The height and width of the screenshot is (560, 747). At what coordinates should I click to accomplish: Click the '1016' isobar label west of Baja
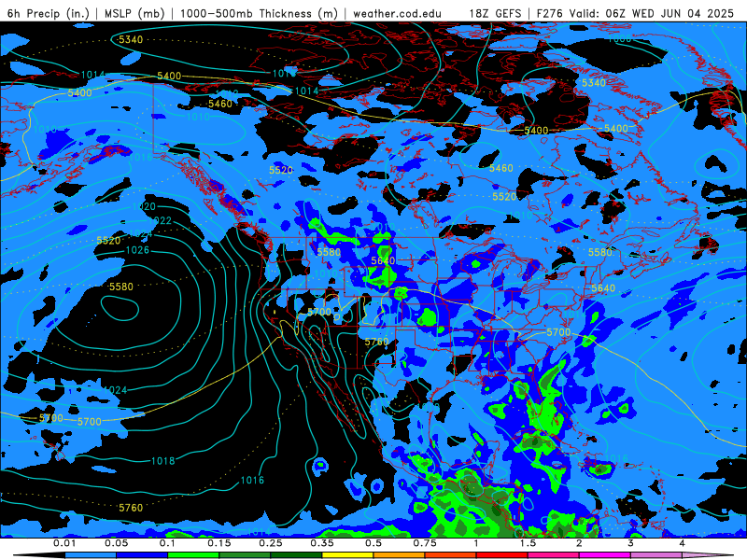(252, 480)
